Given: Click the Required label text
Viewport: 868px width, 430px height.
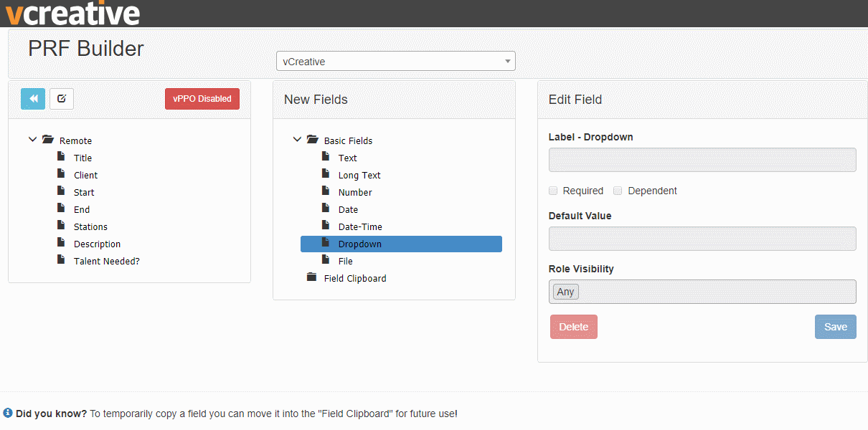Looking at the screenshot, I should pyautogui.click(x=583, y=191).
